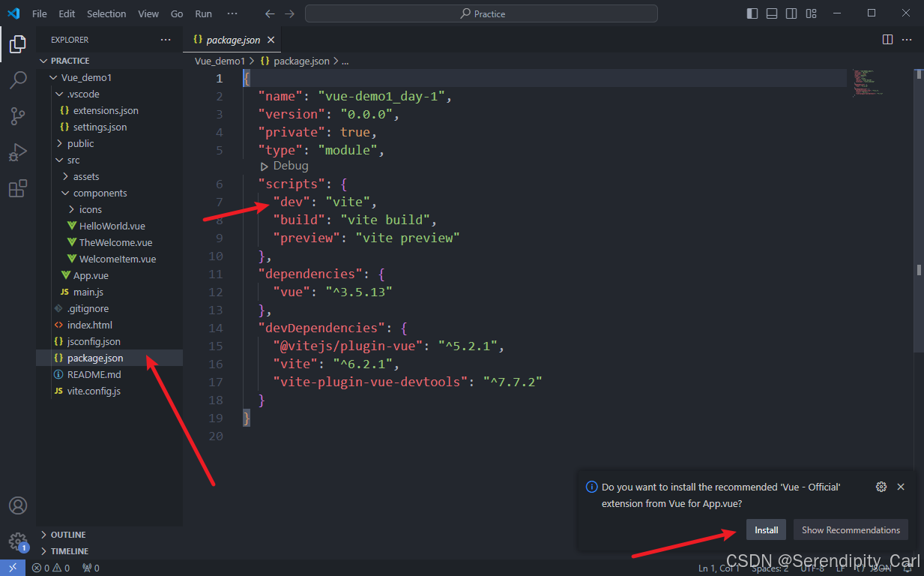Click Ln 1, Col 1 status item
The width and height of the screenshot is (924, 576).
(x=719, y=568)
